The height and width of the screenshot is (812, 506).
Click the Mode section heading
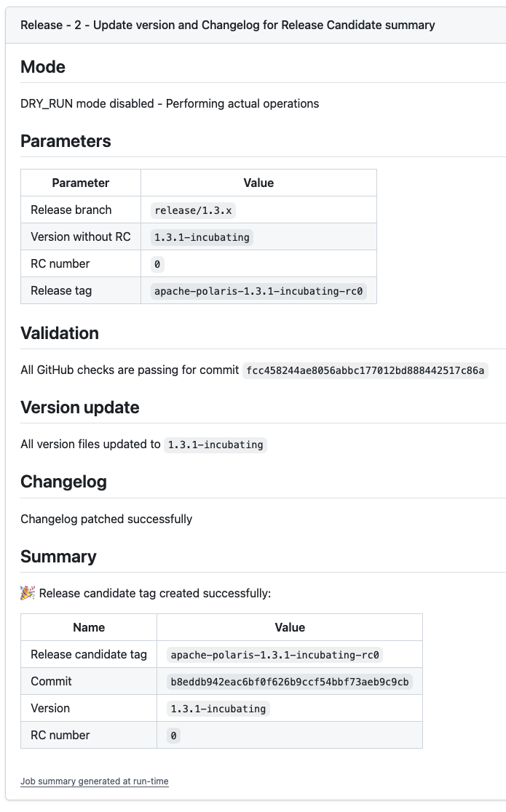pyautogui.click(x=43, y=67)
